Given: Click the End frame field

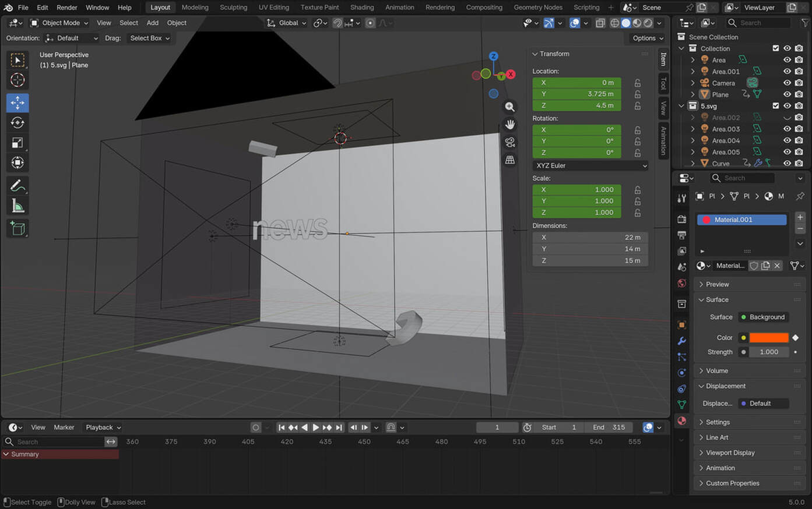Looking at the screenshot, I should point(609,427).
